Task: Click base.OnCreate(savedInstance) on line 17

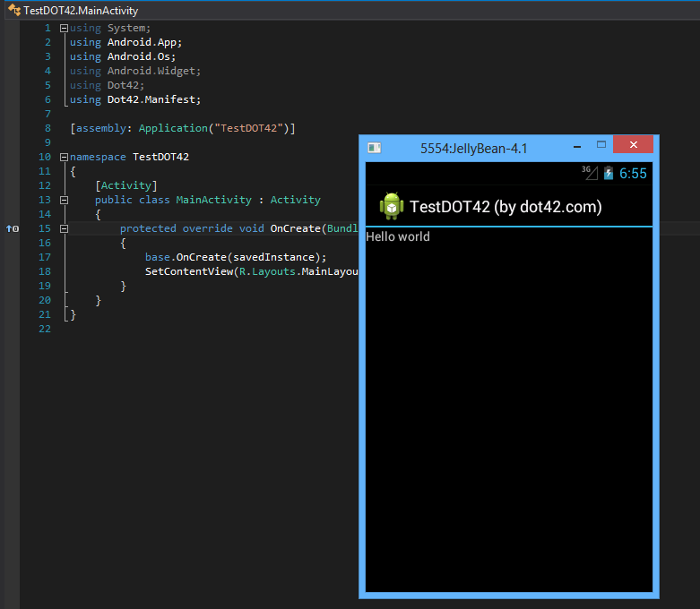Action: (x=233, y=257)
